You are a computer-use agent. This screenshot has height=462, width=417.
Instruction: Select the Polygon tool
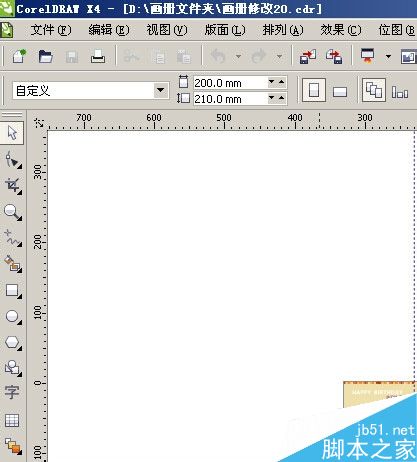(x=12, y=343)
